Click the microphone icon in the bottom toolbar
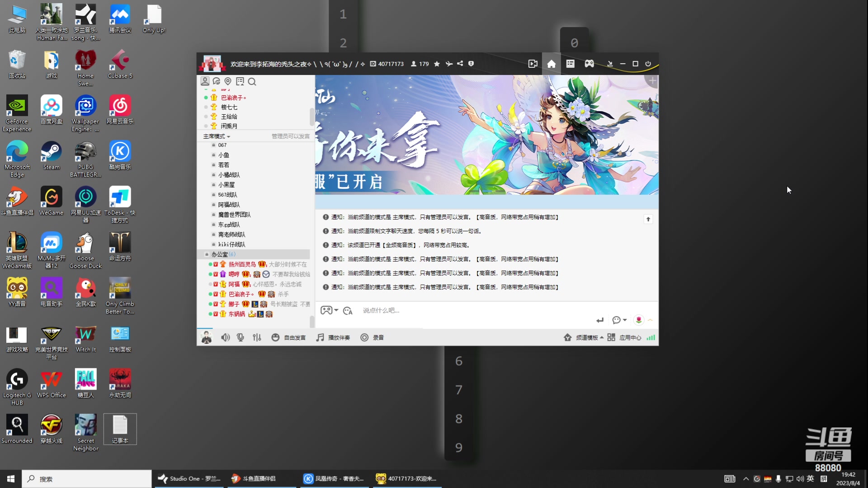The image size is (868, 488). 240,337
